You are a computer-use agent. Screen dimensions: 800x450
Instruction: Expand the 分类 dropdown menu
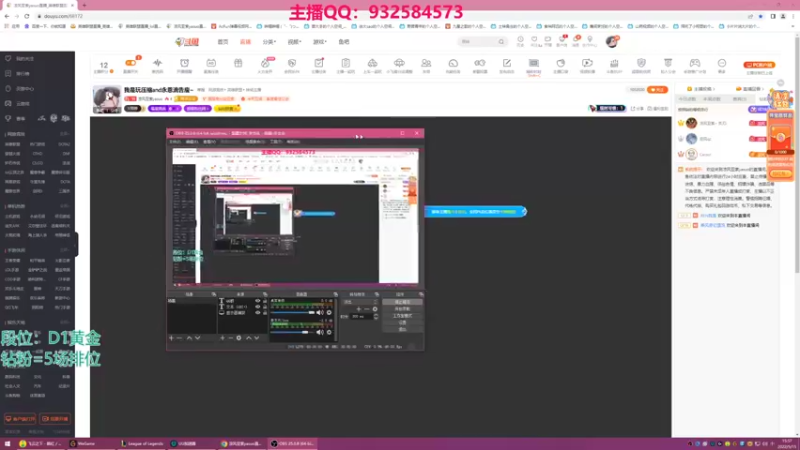tap(269, 42)
